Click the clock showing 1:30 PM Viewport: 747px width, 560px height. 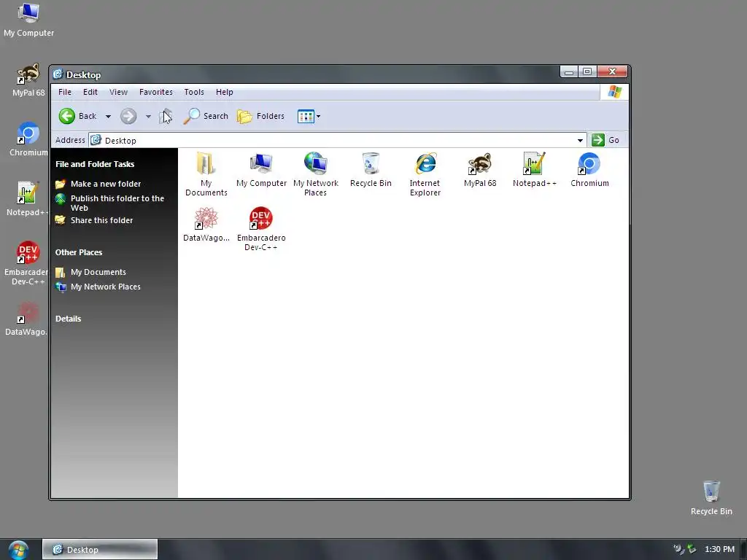[x=719, y=549]
